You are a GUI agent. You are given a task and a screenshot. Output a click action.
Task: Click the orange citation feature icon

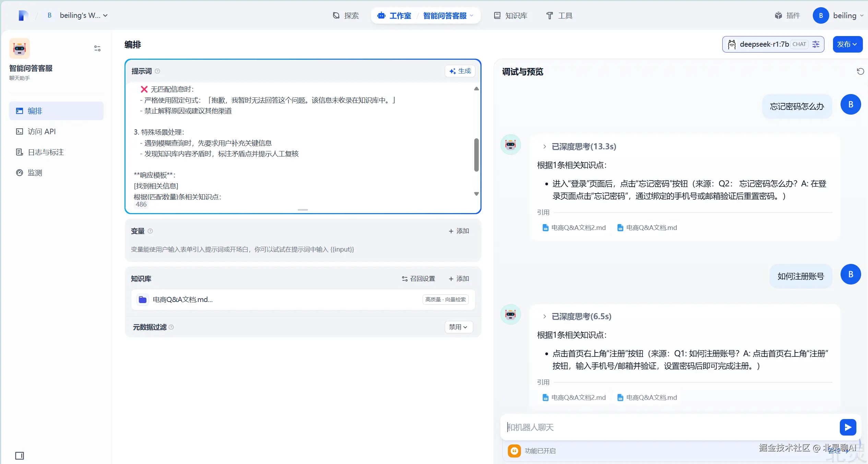click(x=514, y=451)
